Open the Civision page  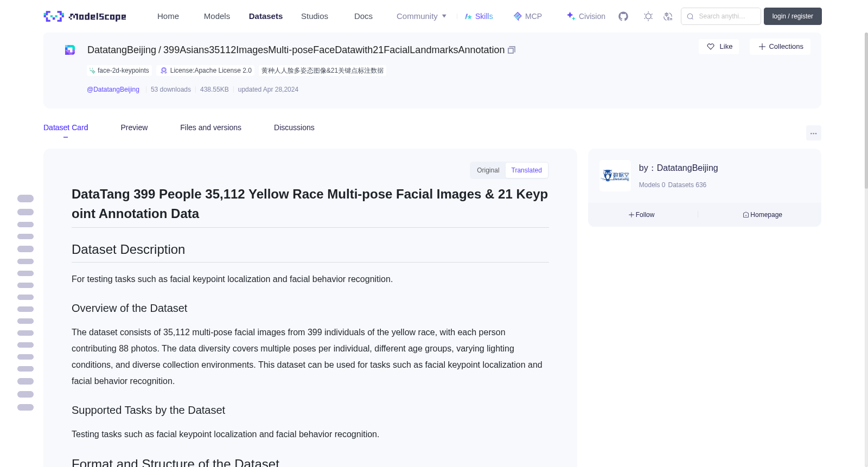(x=586, y=16)
